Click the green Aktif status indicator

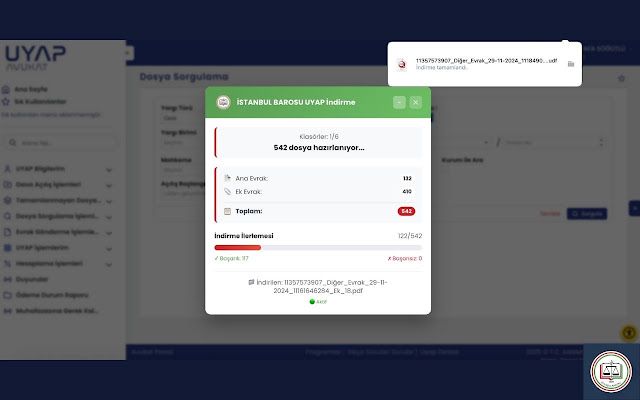[x=318, y=302]
